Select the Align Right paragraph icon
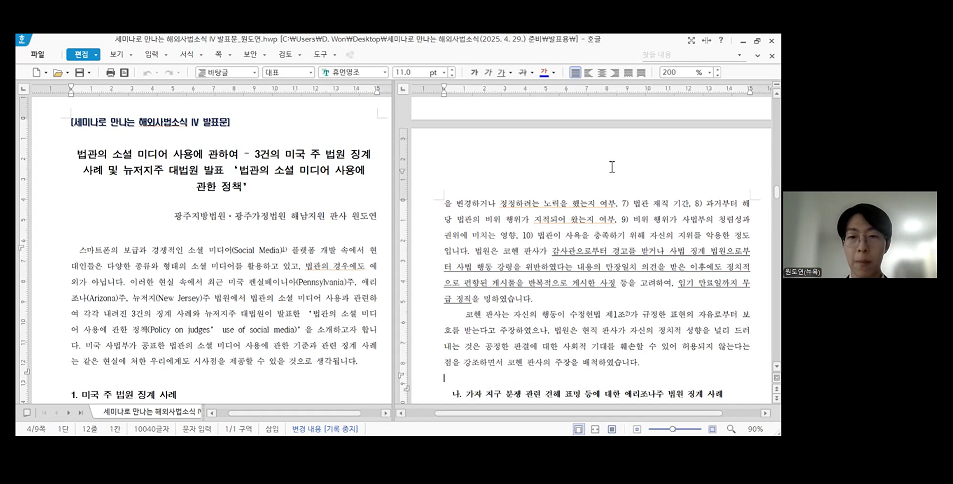This screenshot has width=953, height=484. point(615,72)
